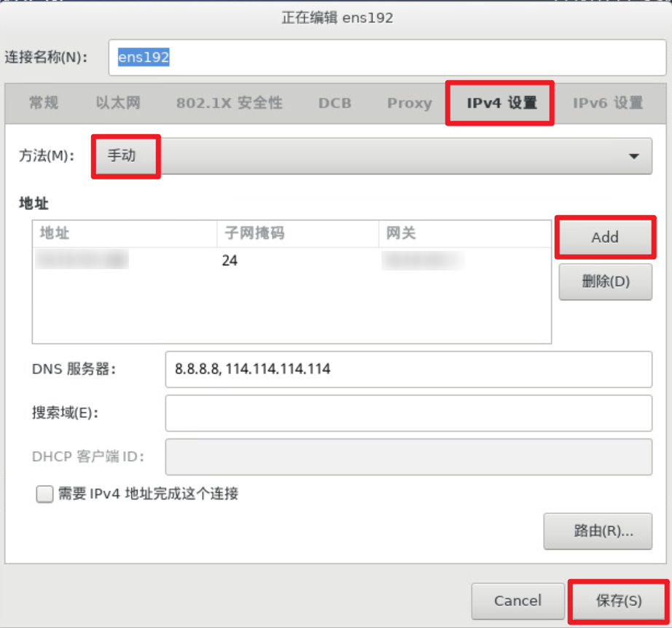672x628 pixels.
Task: Switch to the DCB tab
Action: (334, 103)
